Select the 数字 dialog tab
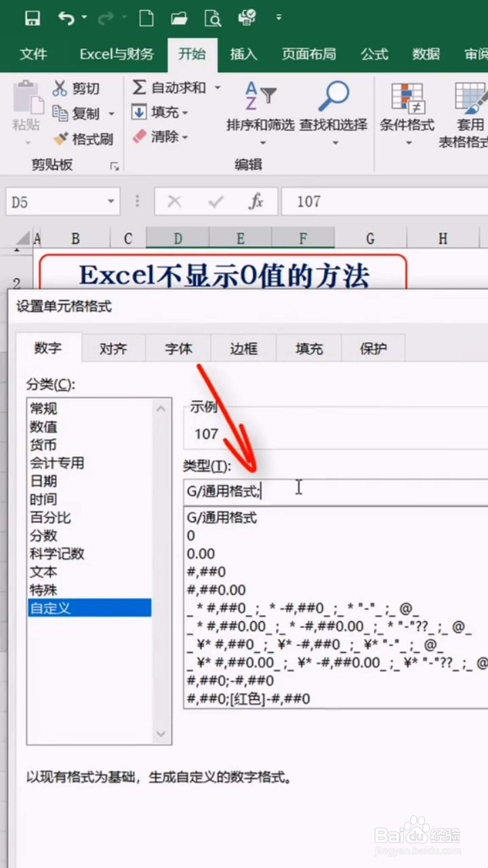The width and height of the screenshot is (488, 868). [48, 349]
